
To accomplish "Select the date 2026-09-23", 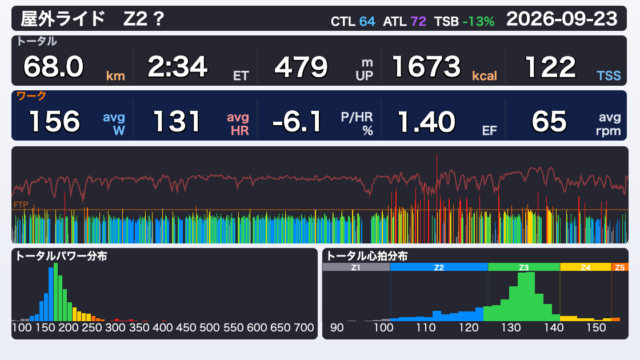I will pos(562,19).
